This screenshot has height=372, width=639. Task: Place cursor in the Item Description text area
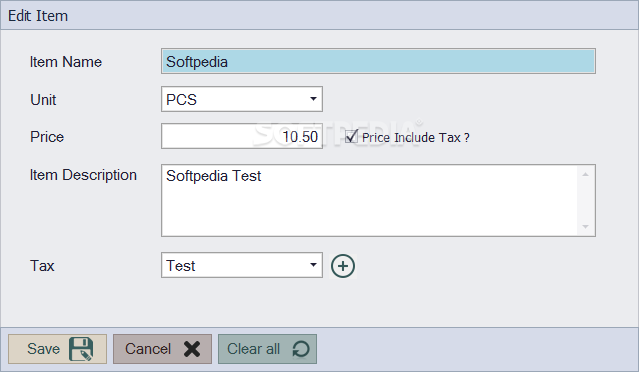[x=369, y=200]
